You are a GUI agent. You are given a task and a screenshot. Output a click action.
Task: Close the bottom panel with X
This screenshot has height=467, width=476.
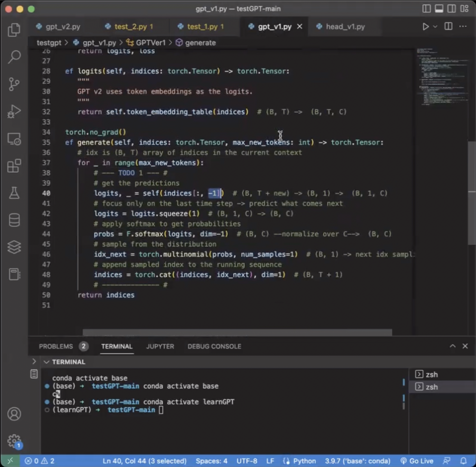pos(465,346)
